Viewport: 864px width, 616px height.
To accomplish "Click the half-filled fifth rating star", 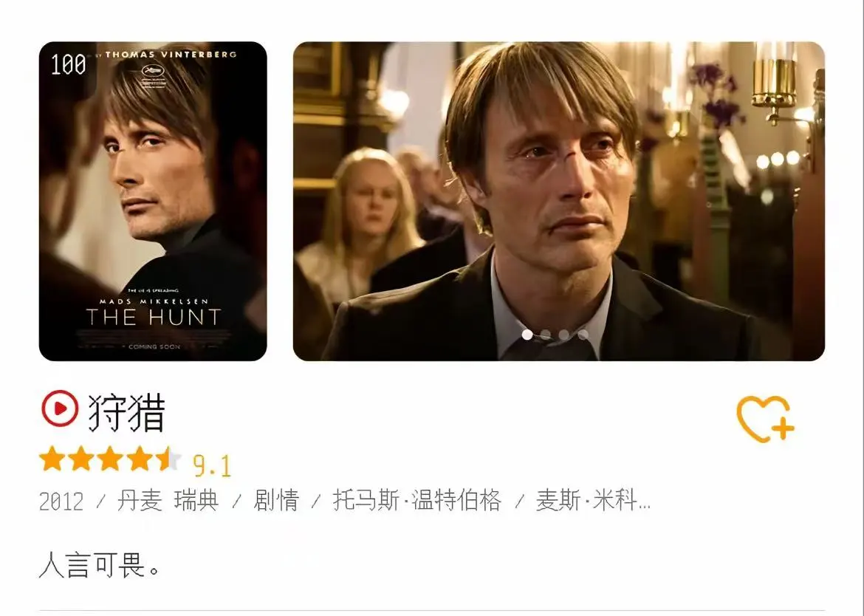I will pyautogui.click(x=168, y=459).
